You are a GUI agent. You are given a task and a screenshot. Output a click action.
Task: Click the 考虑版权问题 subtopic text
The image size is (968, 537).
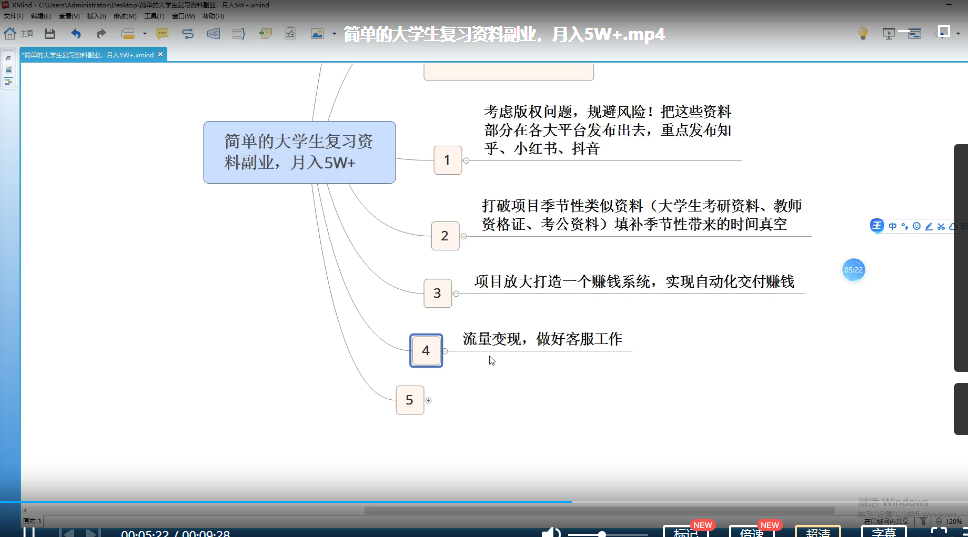pyautogui.click(x=607, y=130)
